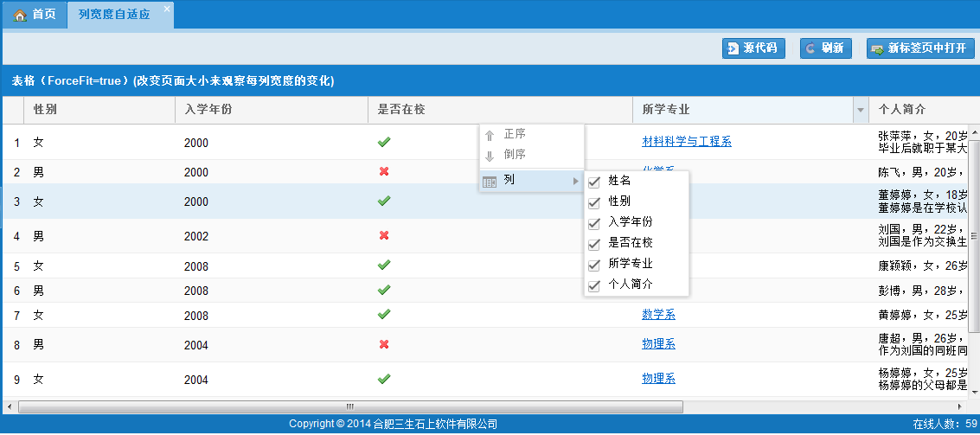Viewport: 980px width, 435px height.
Task: Expand the 列 submenu arrow
Action: (x=573, y=181)
